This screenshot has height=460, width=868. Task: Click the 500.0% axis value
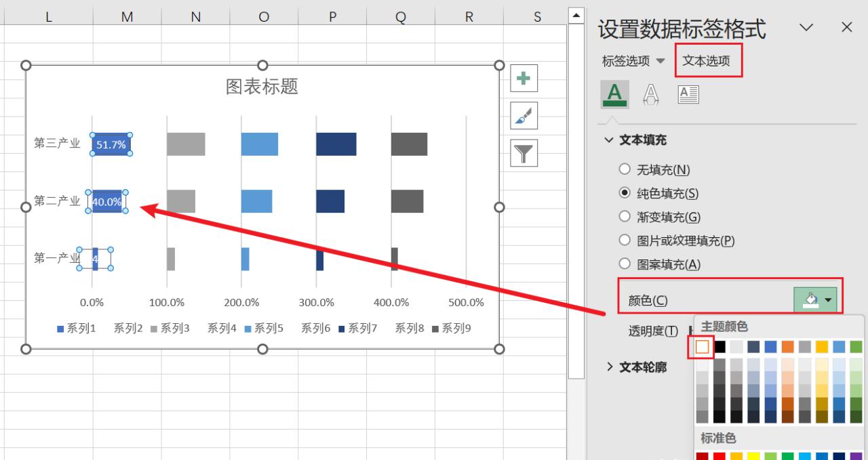pos(466,302)
